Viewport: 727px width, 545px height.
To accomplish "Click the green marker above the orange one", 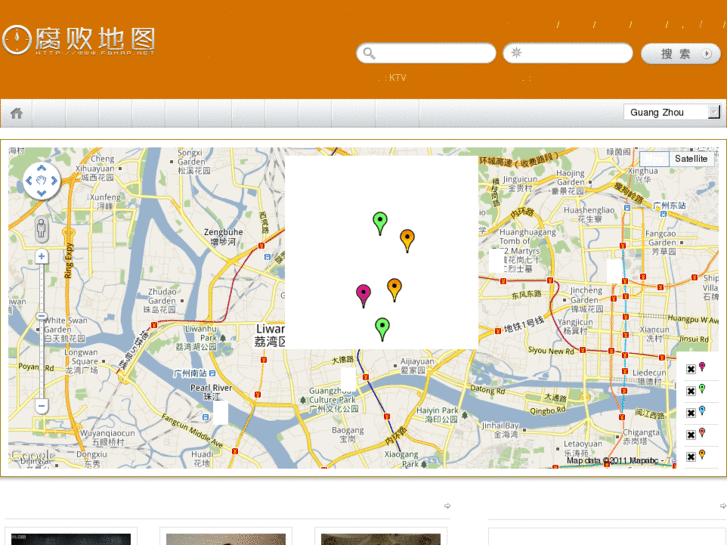I will click(380, 224).
